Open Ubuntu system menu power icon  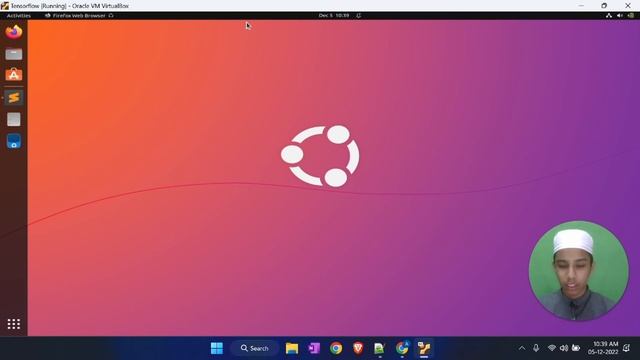(631, 16)
